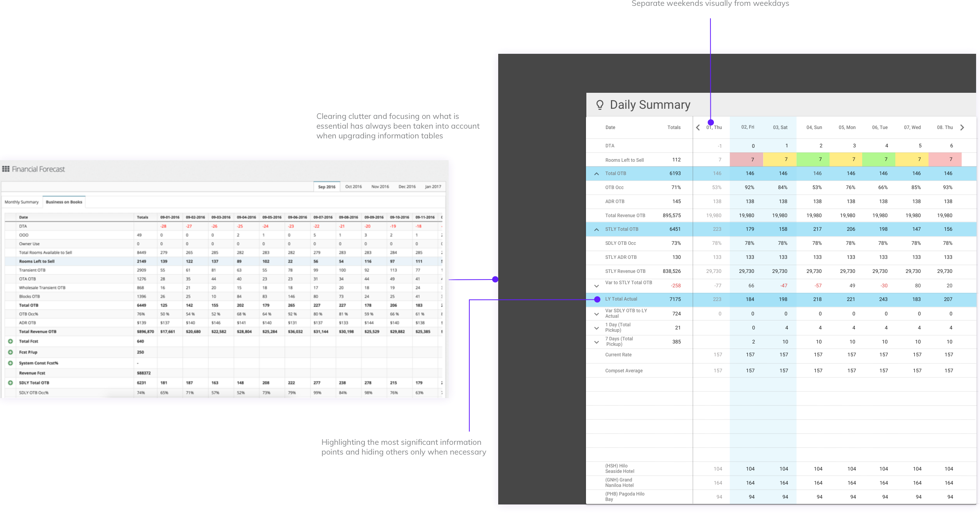The image size is (980, 515).
Task: Advance dates with the right arrow
Action: [x=962, y=127]
